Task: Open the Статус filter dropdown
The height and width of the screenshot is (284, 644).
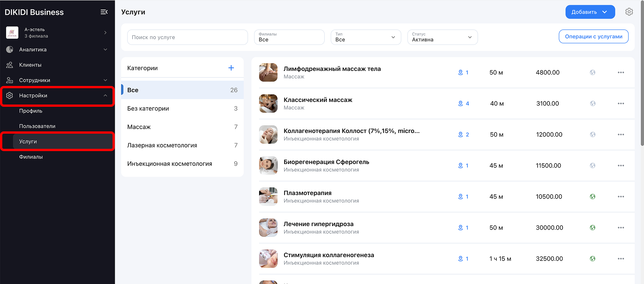Action: pyautogui.click(x=442, y=37)
